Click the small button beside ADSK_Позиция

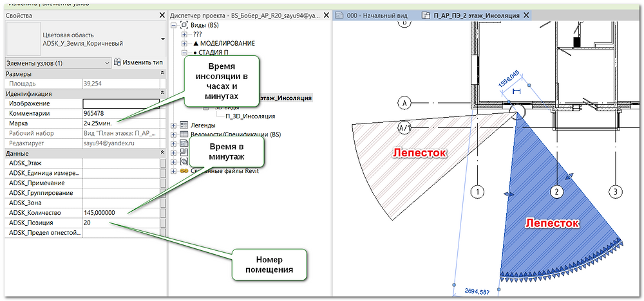pos(163,223)
